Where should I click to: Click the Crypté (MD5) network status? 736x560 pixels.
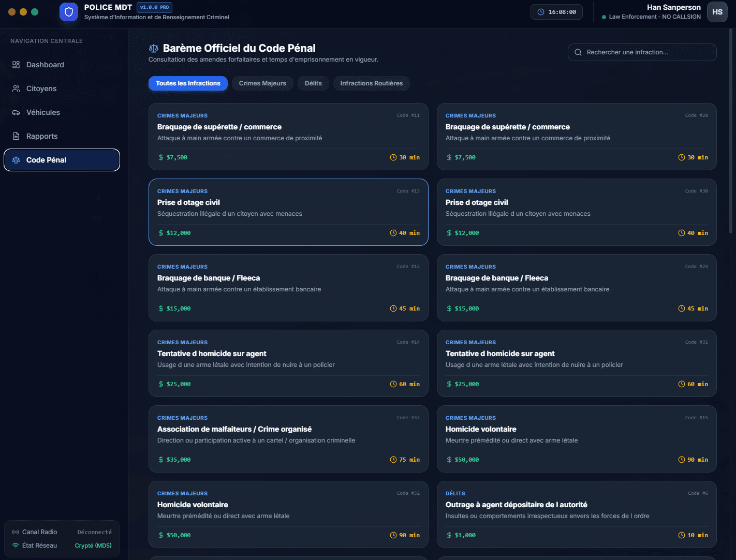(93, 546)
